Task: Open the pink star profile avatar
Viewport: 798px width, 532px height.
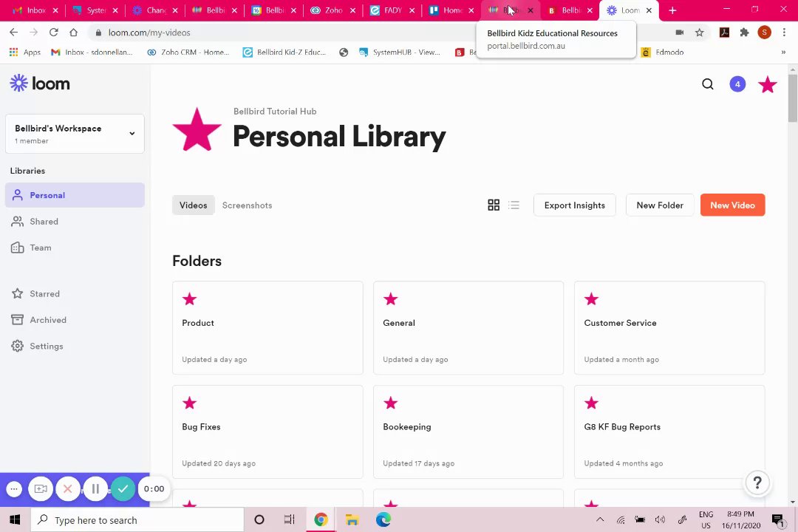Action: (768, 84)
